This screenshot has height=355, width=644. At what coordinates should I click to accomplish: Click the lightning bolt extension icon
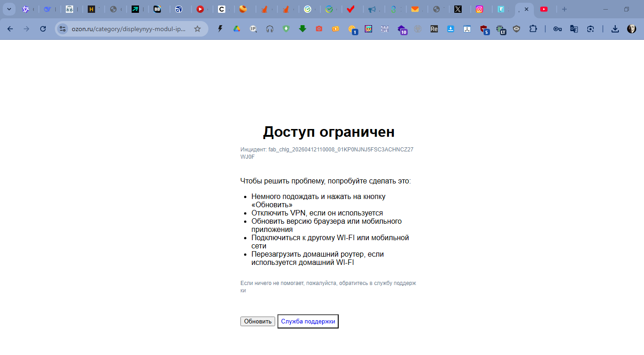point(220,29)
